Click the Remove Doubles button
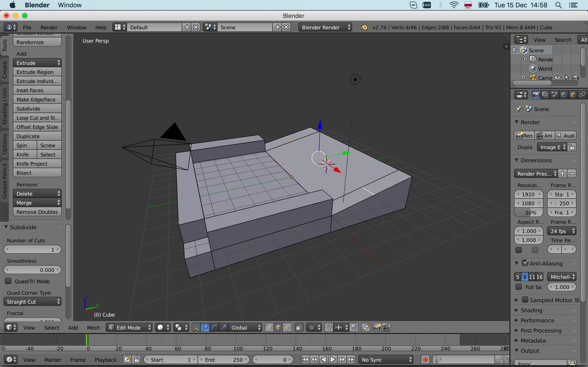 (37, 212)
